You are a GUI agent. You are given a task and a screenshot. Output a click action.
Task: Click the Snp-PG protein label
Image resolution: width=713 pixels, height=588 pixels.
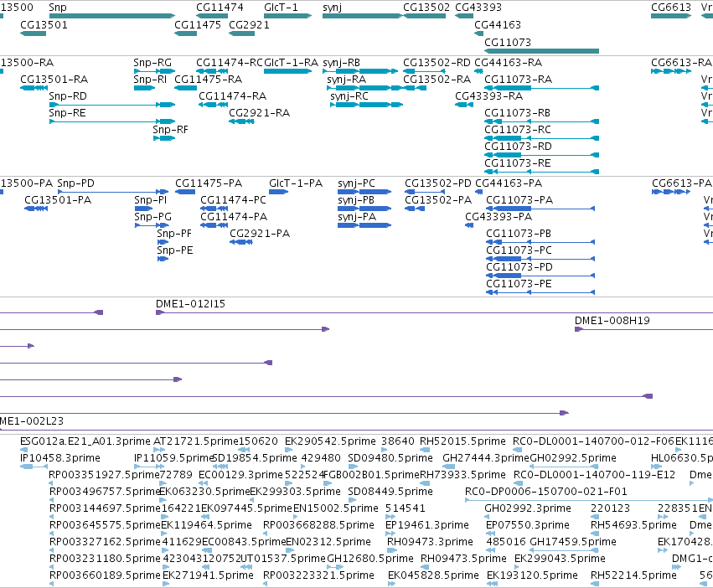click(152, 217)
